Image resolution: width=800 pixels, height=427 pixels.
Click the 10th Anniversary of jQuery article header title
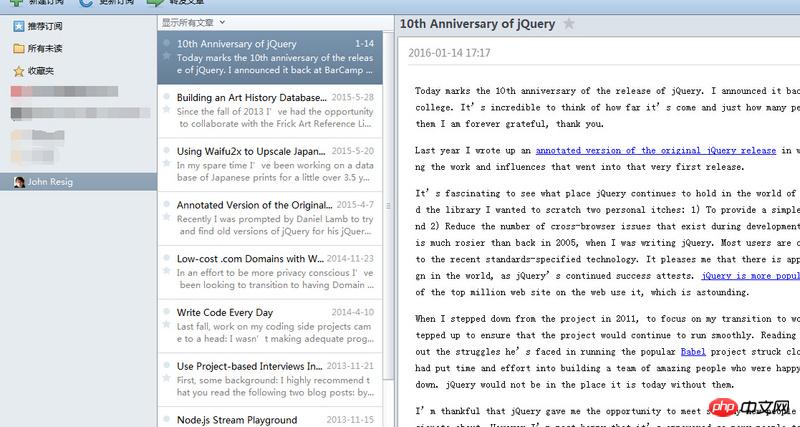tap(477, 23)
